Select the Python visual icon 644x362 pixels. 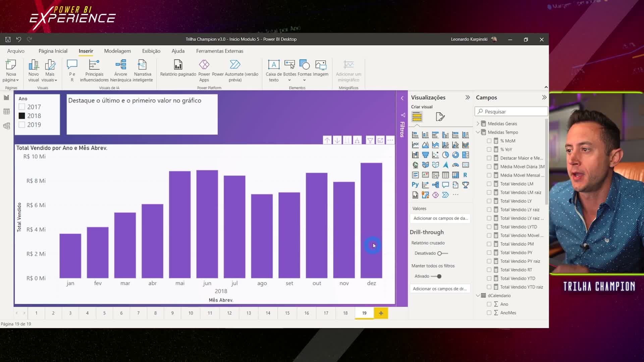click(x=415, y=185)
